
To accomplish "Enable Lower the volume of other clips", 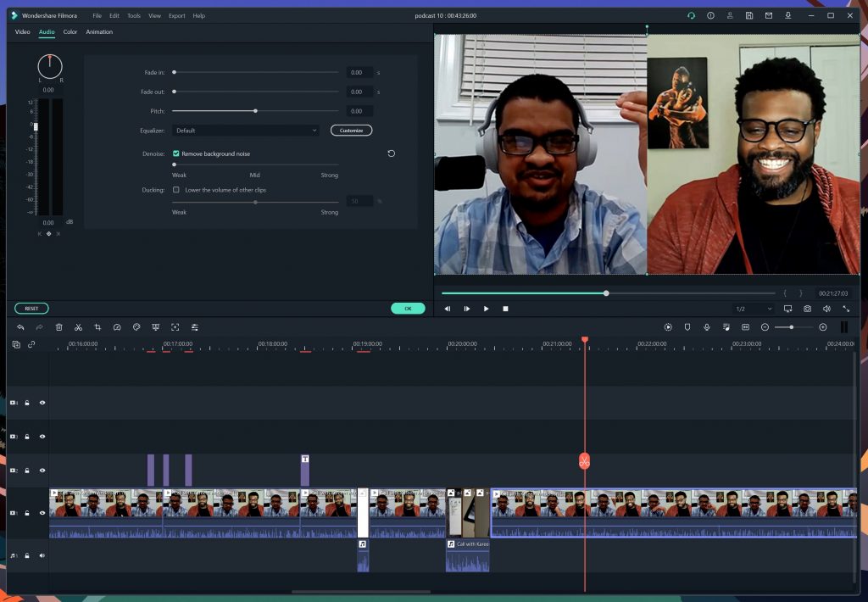I will [x=176, y=189].
